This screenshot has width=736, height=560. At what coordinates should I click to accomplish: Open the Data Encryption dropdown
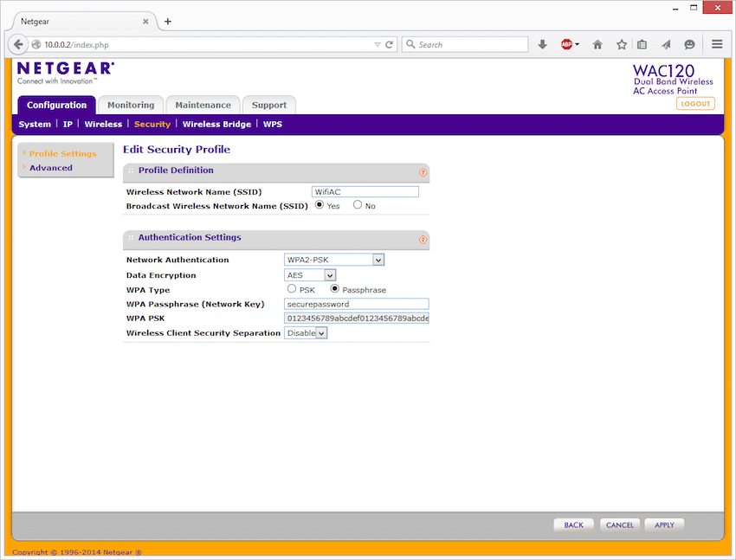[310, 275]
